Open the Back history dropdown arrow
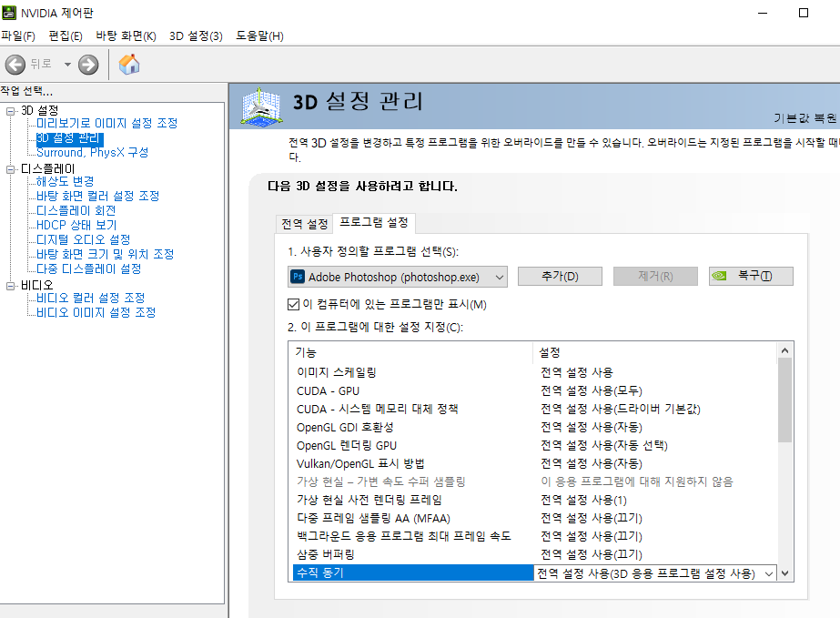 click(67, 65)
